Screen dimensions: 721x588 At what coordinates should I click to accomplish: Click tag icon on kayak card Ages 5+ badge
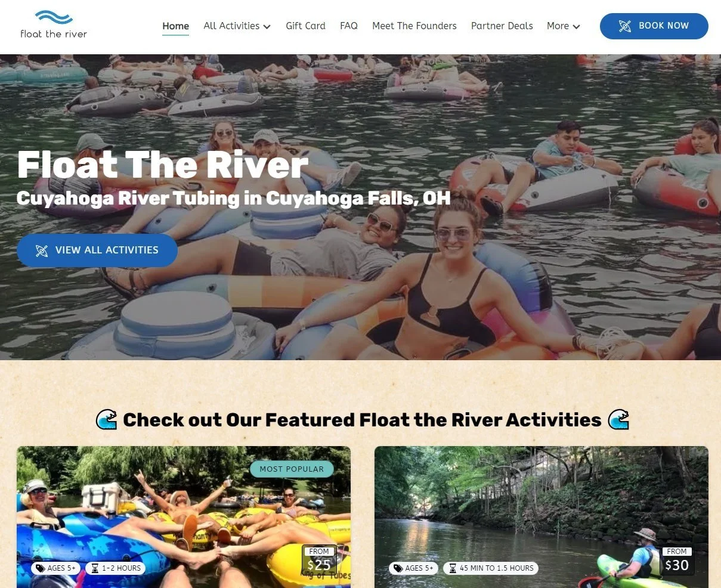(398, 568)
